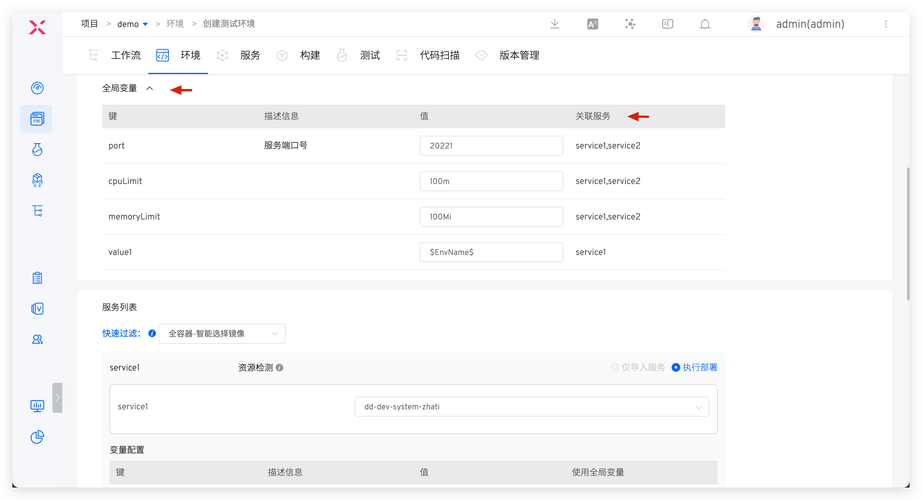Select the 仅导入服务 radio option
Screen dimensions: 922x500
tap(637, 368)
